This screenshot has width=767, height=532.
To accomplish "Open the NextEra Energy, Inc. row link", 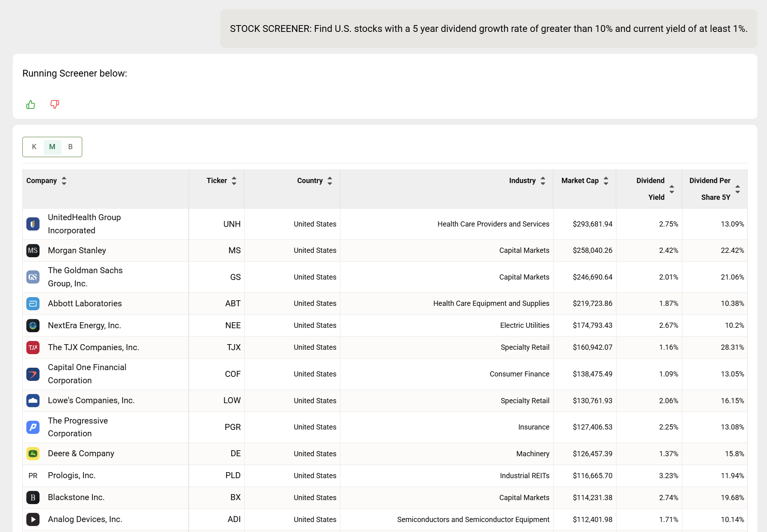I will (84, 325).
